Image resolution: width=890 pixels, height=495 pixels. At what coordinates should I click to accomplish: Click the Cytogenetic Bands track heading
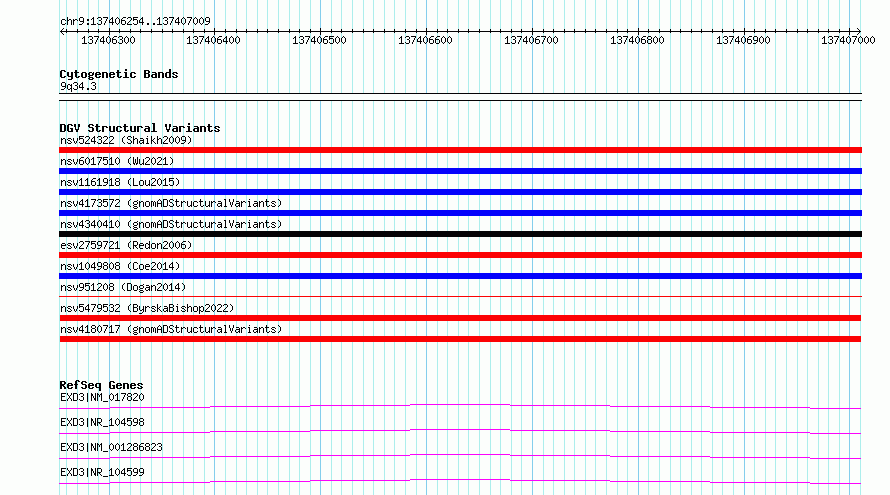(x=119, y=74)
